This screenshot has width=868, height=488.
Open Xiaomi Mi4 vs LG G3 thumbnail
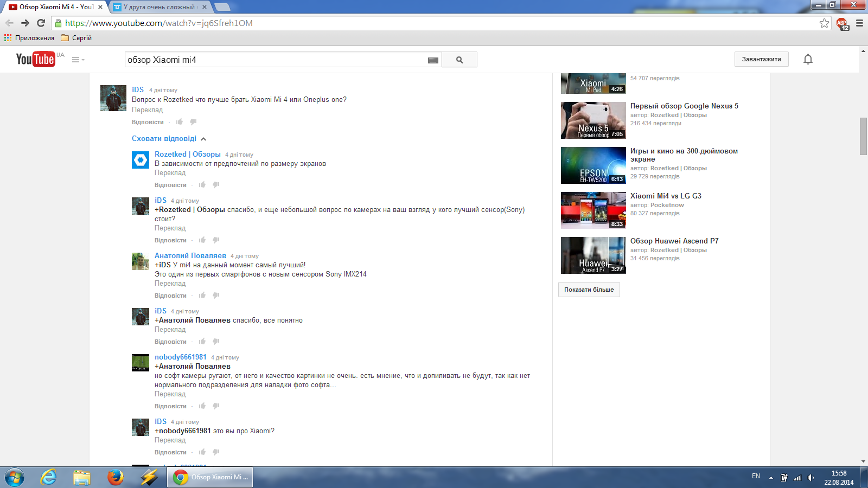(x=593, y=210)
